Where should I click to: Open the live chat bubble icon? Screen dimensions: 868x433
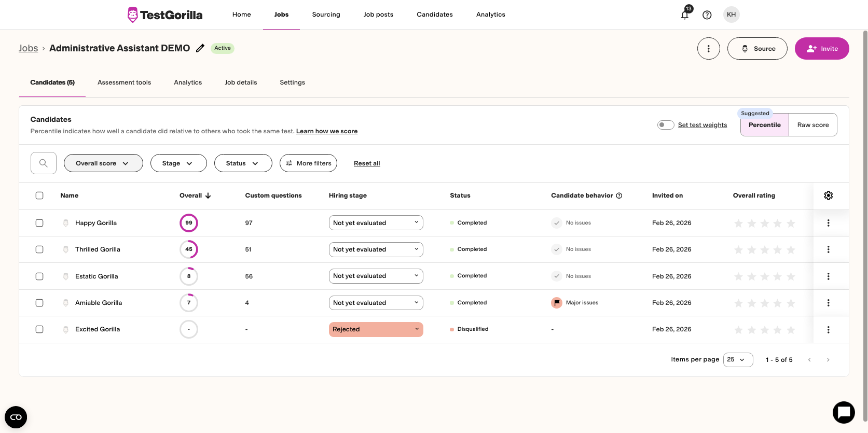pyautogui.click(x=843, y=412)
